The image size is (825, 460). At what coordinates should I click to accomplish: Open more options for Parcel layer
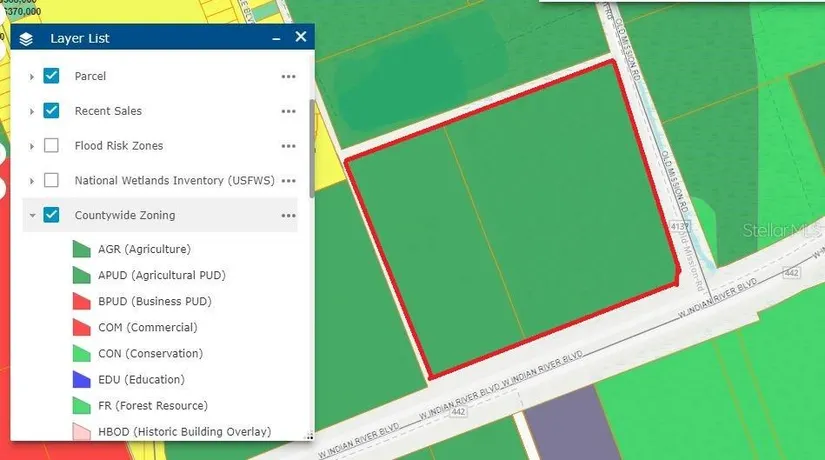click(x=288, y=76)
